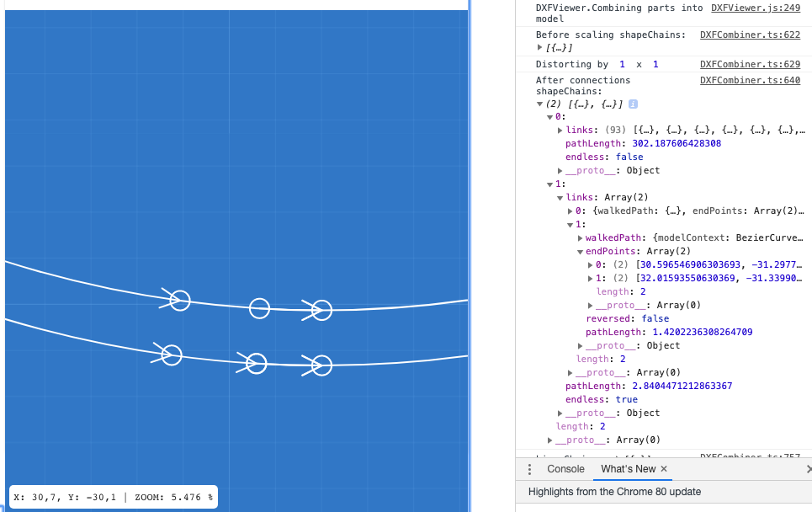Expand the links (93) array
This screenshot has height=512, width=812.
tap(560, 130)
